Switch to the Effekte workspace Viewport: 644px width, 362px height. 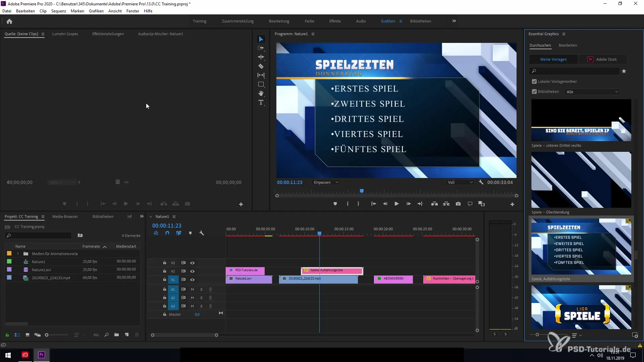pos(335,21)
